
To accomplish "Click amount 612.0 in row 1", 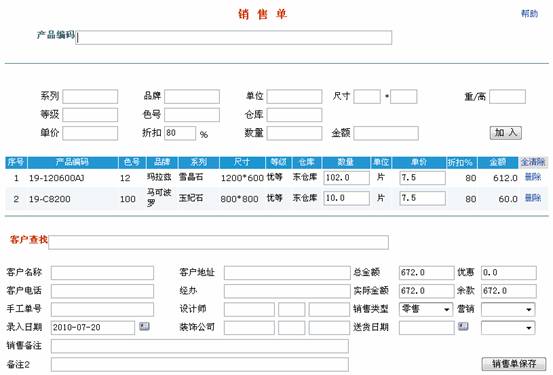I will point(505,178).
